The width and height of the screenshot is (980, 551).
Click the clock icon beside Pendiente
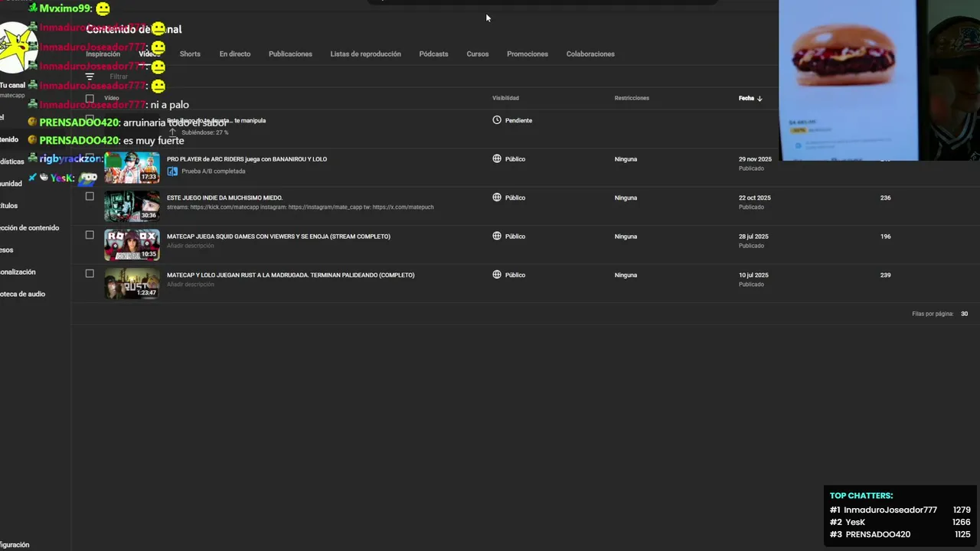tap(497, 120)
